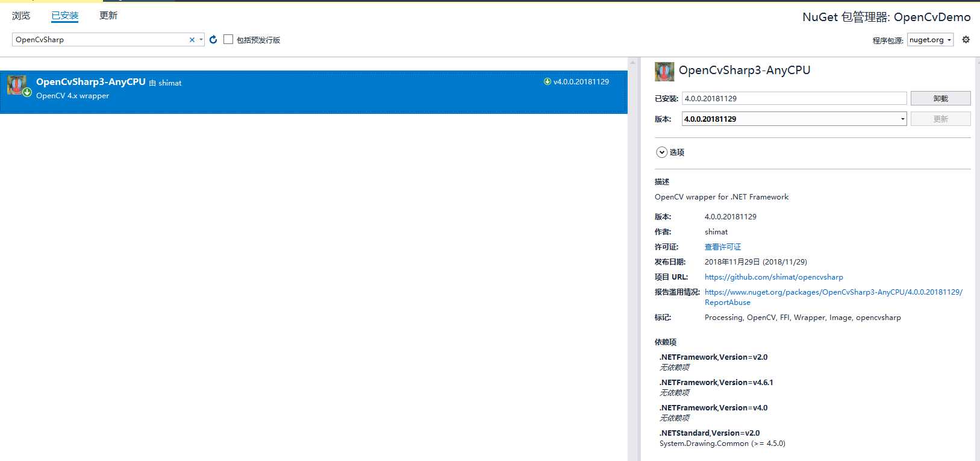
Task: Click the shimat author value
Action: pyautogui.click(x=716, y=232)
